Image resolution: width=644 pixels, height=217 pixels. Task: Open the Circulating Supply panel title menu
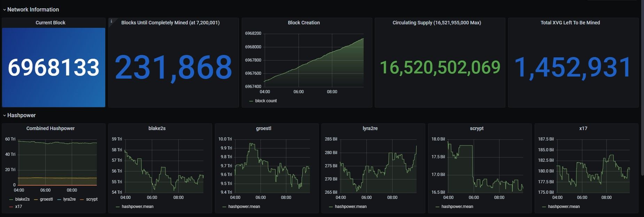[437, 23]
